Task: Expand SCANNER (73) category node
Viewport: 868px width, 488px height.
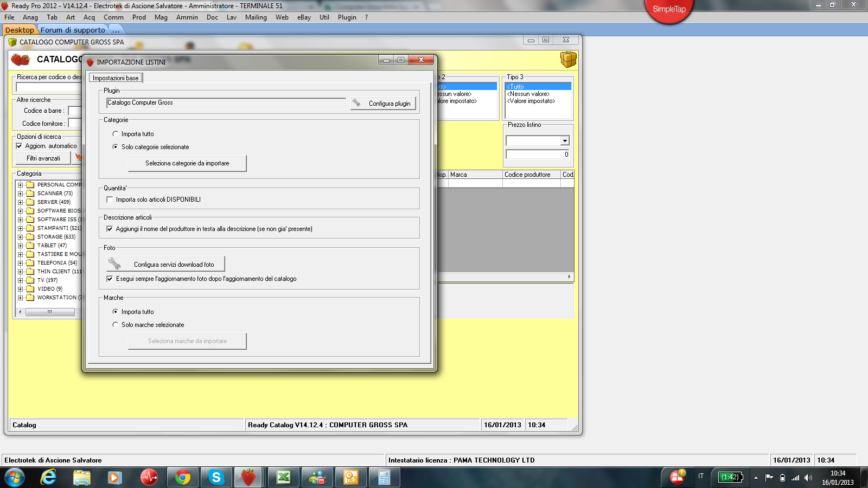Action: pyautogui.click(x=21, y=194)
